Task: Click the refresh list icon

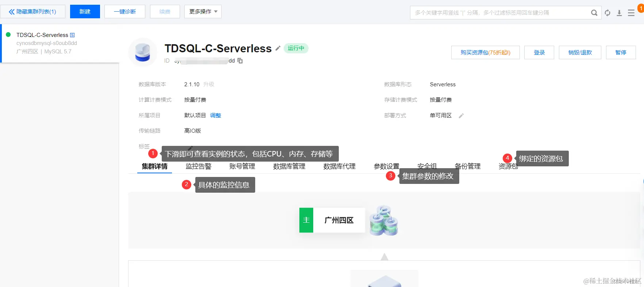Action: (607, 13)
